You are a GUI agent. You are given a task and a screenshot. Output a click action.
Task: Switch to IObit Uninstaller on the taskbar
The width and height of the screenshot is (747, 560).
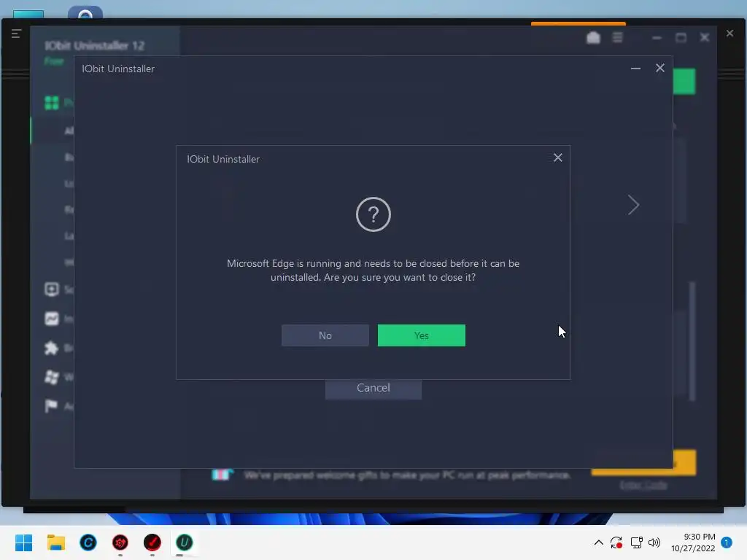[185, 542]
